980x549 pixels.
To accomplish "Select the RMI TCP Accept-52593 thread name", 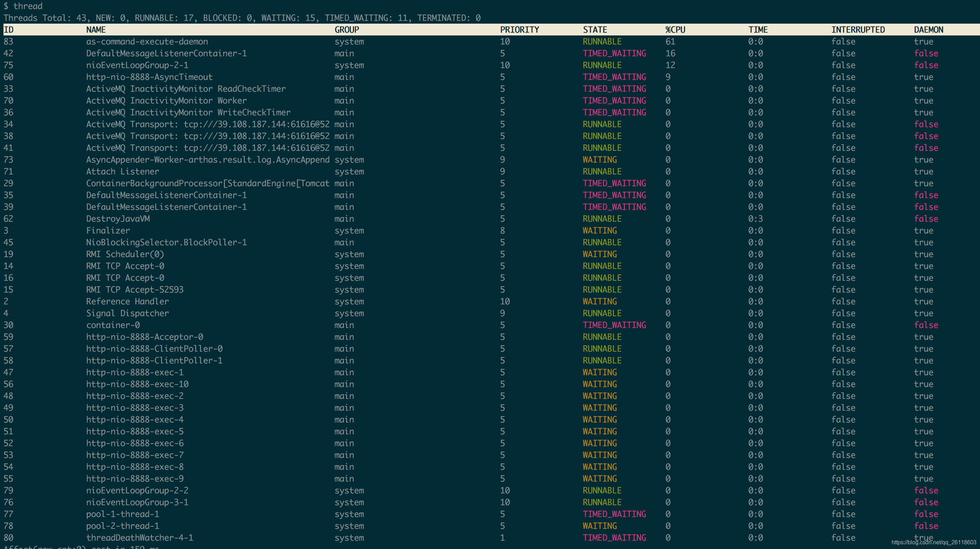I will click(x=135, y=289).
